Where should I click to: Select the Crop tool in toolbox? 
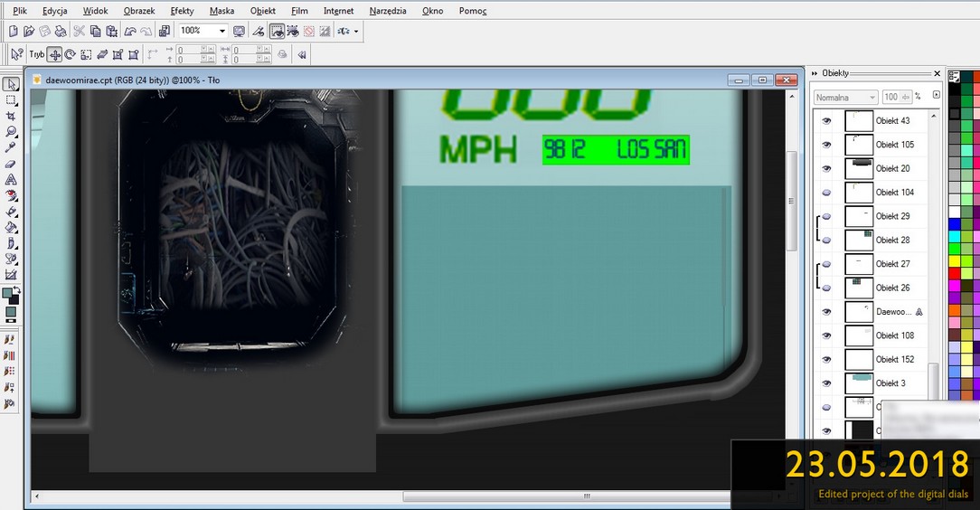point(11,116)
